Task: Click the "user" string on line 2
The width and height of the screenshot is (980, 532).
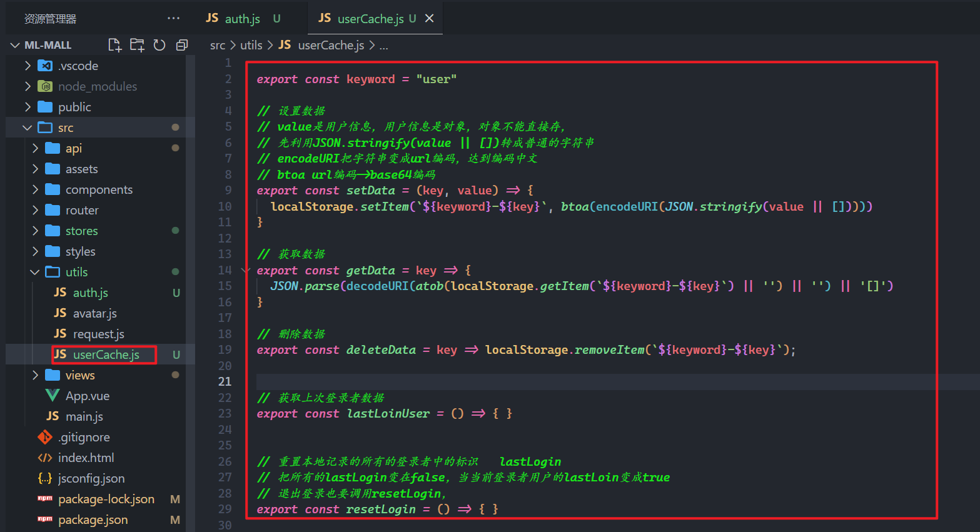Action: [x=437, y=79]
